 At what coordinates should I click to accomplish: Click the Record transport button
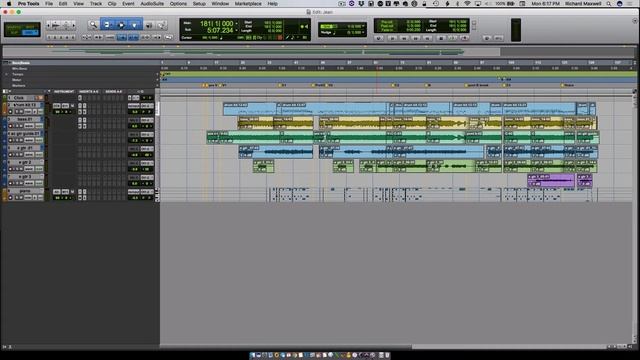[x=464, y=38]
